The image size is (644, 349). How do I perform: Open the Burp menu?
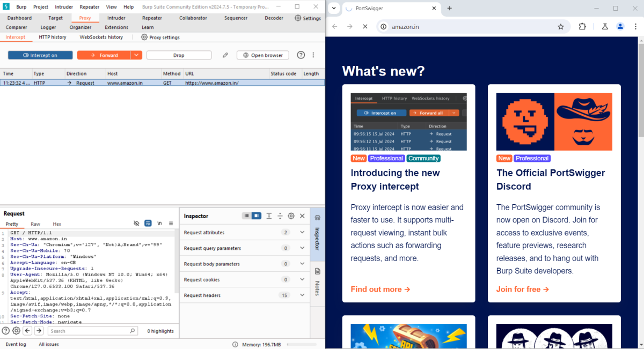click(21, 7)
